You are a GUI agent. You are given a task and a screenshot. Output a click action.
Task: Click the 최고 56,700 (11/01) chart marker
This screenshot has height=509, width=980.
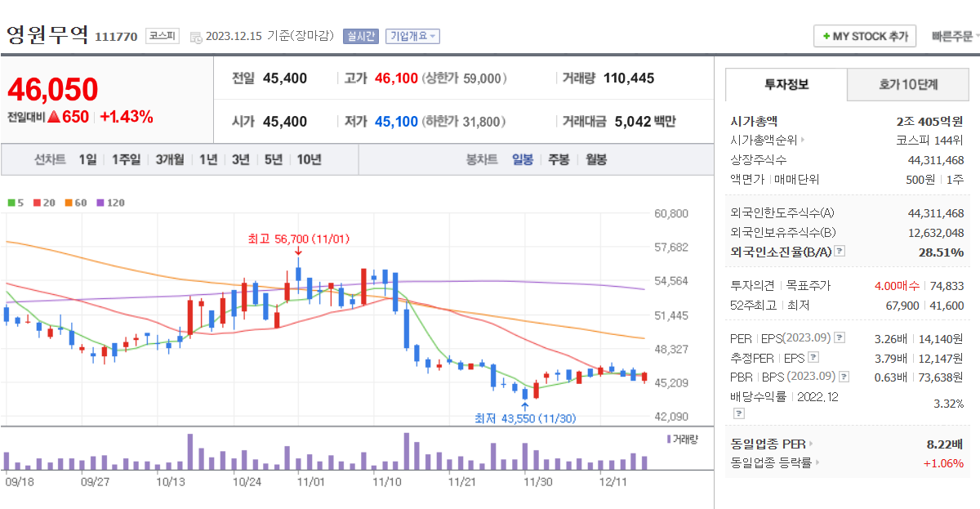pos(299,239)
